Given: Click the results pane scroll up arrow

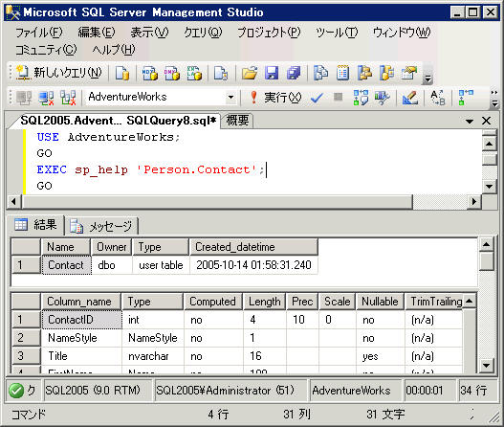Looking at the screenshot, I should 486,244.
